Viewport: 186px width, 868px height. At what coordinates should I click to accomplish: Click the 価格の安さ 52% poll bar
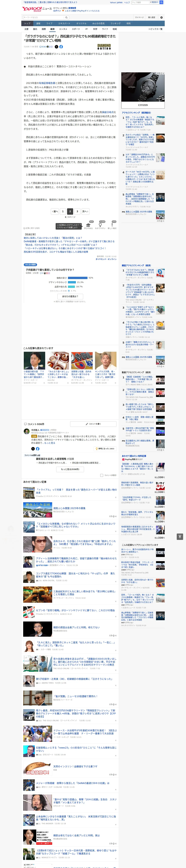[78, 278]
